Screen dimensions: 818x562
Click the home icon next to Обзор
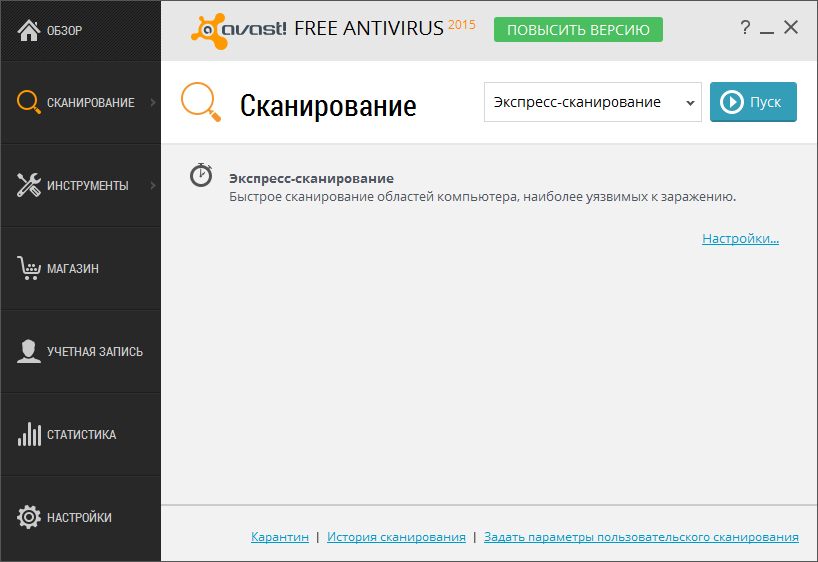(29, 30)
